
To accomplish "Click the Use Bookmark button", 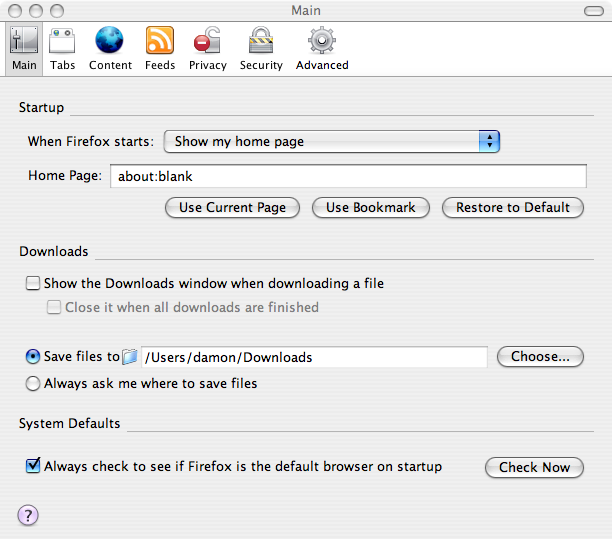I will 371,207.
